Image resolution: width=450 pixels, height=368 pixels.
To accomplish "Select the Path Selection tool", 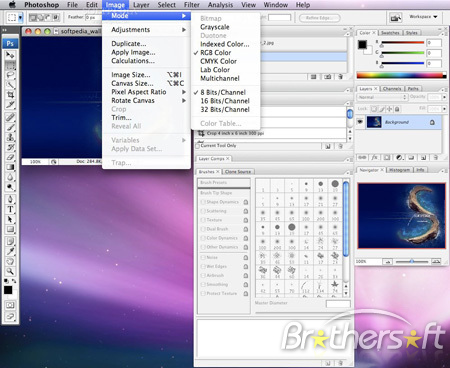I will pos(10,219).
